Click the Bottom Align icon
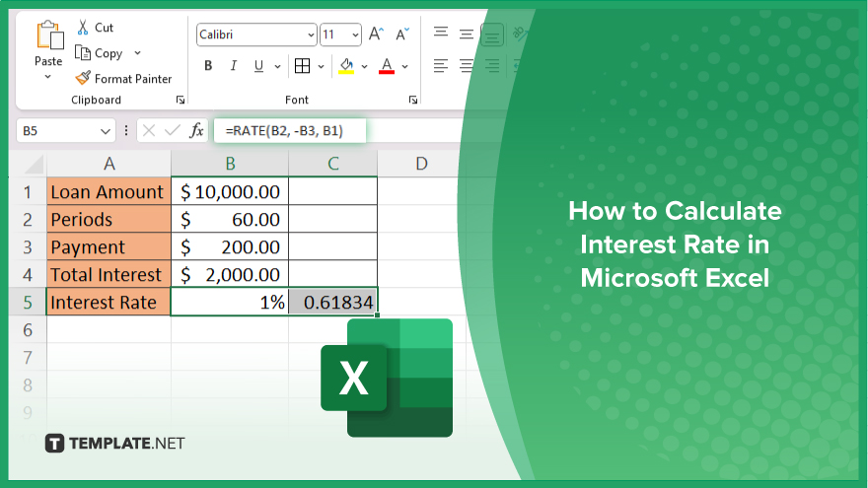This screenshot has height=488, width=868. pyautogui.click(x=491, y=35)
